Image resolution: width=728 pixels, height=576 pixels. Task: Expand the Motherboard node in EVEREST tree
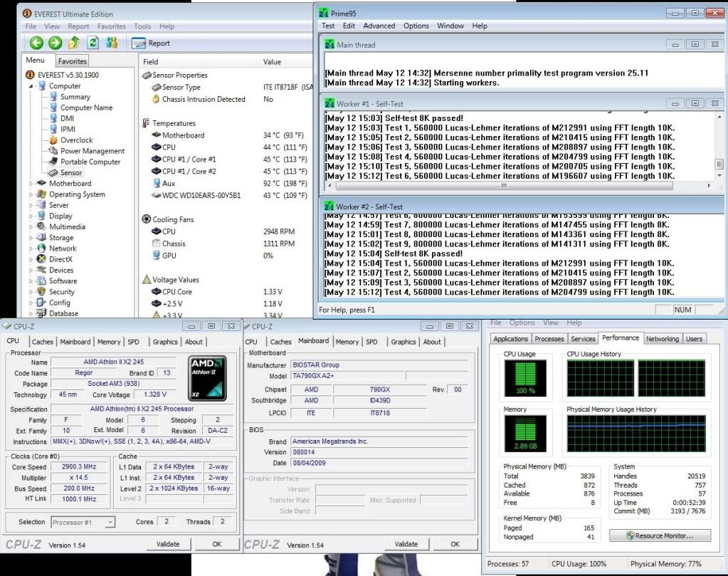click(31, 184)
